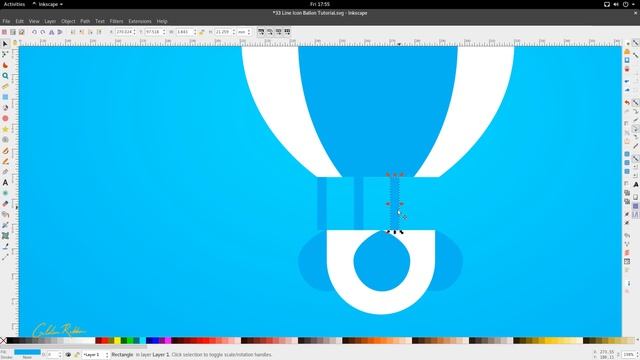Toggle current layer visibility eye
Image resolution: width=640 pixels, height=360 pixels.
click(68, 355)
